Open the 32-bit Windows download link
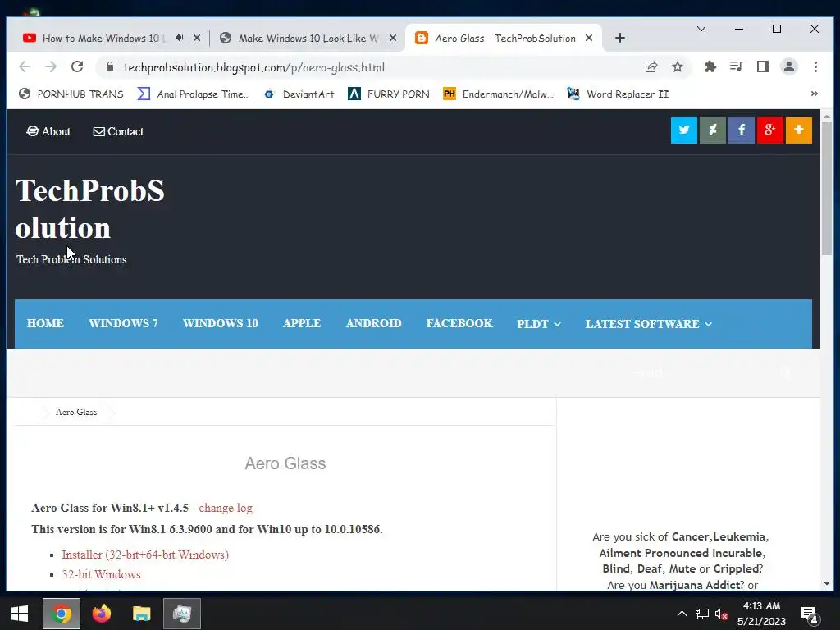840x630 pixels. coord(101,574)
